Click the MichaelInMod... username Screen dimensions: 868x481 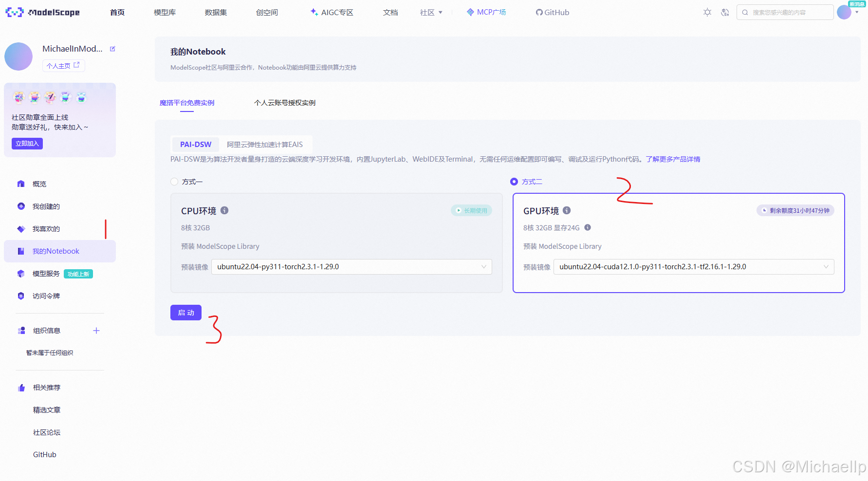point(73,49)
